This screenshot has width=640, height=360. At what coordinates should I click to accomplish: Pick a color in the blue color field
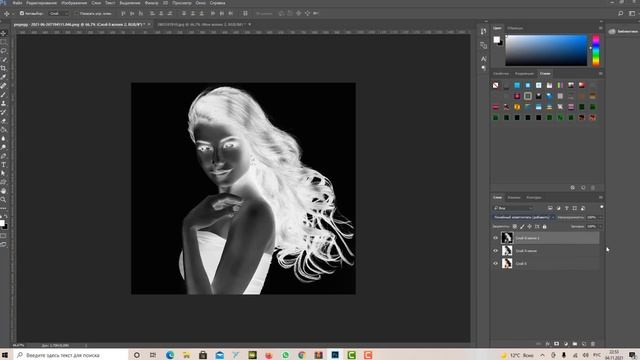tap(546, 51)
